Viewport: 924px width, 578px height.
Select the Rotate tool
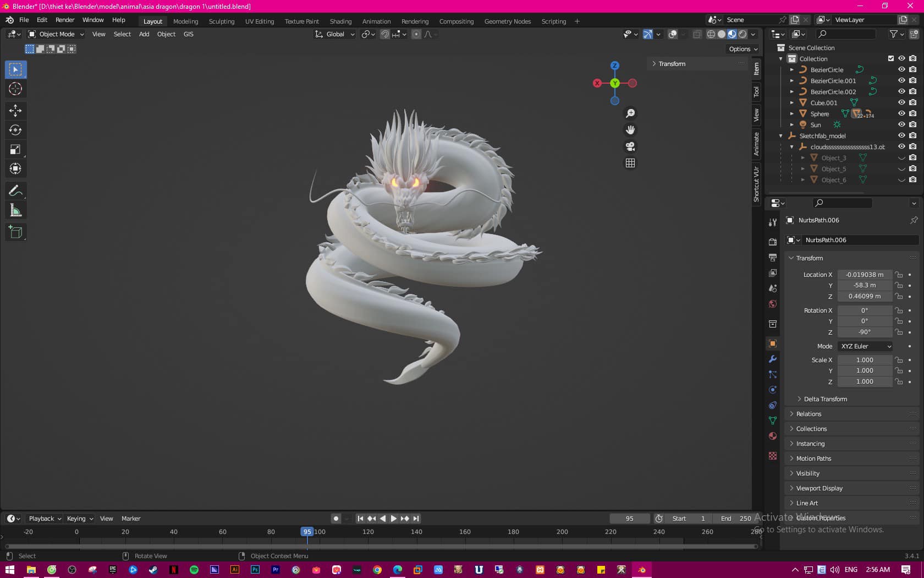(15, 130)
